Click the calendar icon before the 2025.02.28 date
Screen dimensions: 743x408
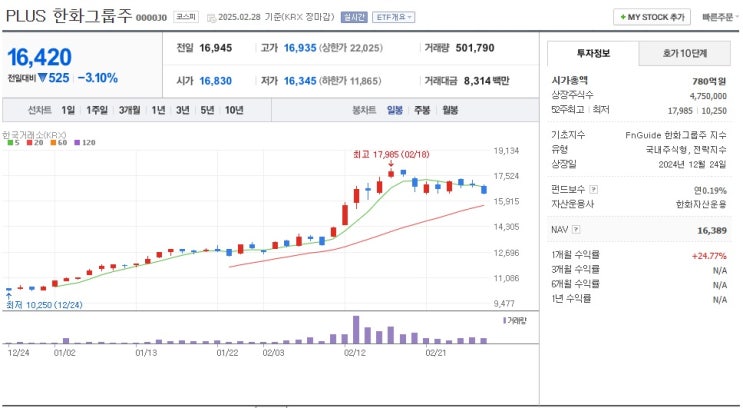[x=211, y=18]
